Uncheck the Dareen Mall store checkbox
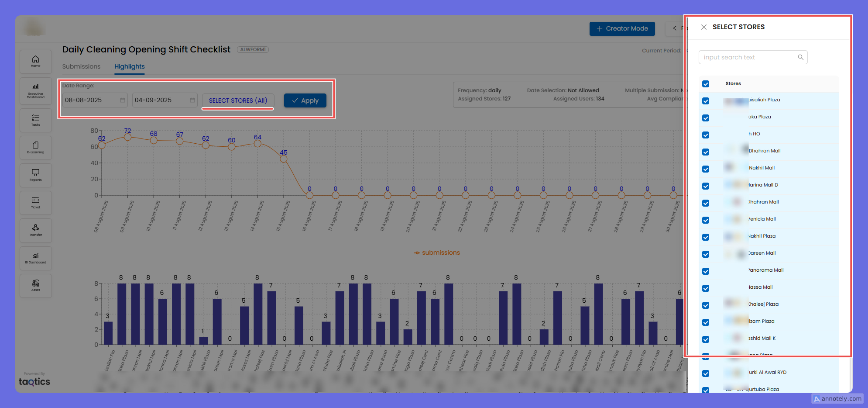Image resolution: width=868 pixels, height=408 pixels. 706,254
